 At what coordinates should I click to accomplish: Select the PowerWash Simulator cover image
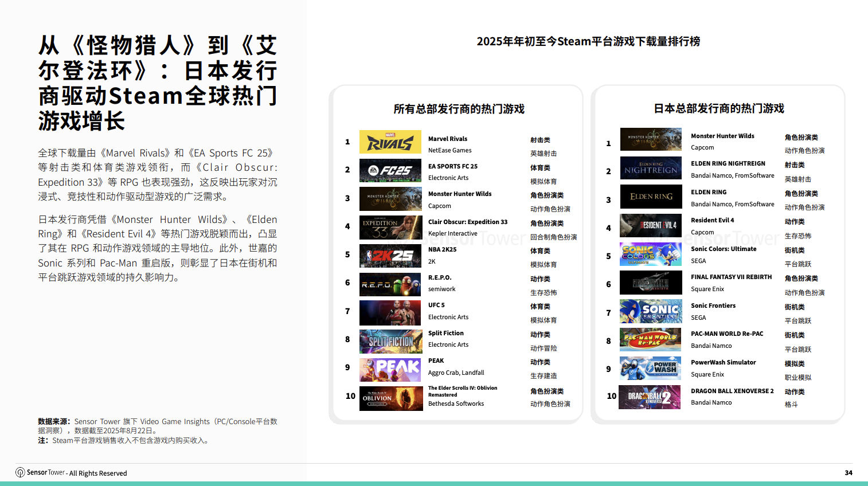tap(651, 369)
